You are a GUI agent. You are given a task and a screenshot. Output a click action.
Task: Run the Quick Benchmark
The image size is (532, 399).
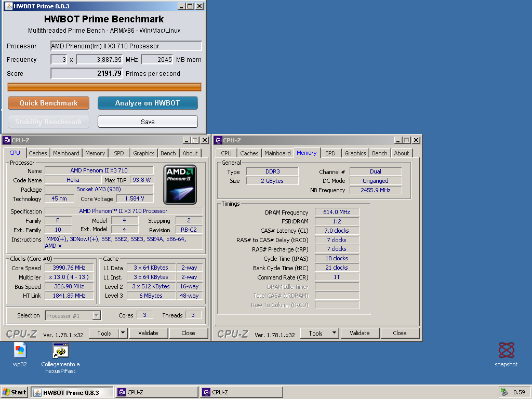pos(48,103)
